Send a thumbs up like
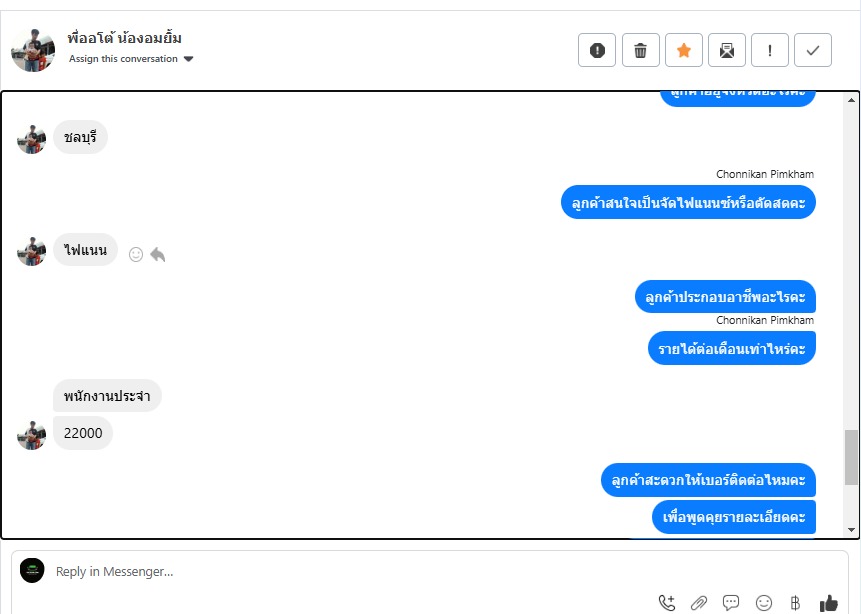Image resolution: width=861 pixels, height=614 pixels. pyautogui.click(x=829, y=603)
